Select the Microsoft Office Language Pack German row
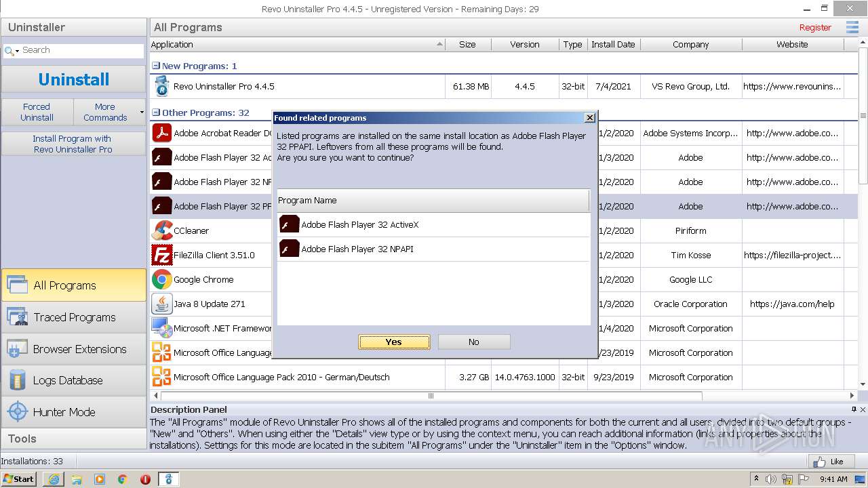868x488 pixels. pyautogui.click(x=503, y=377)
